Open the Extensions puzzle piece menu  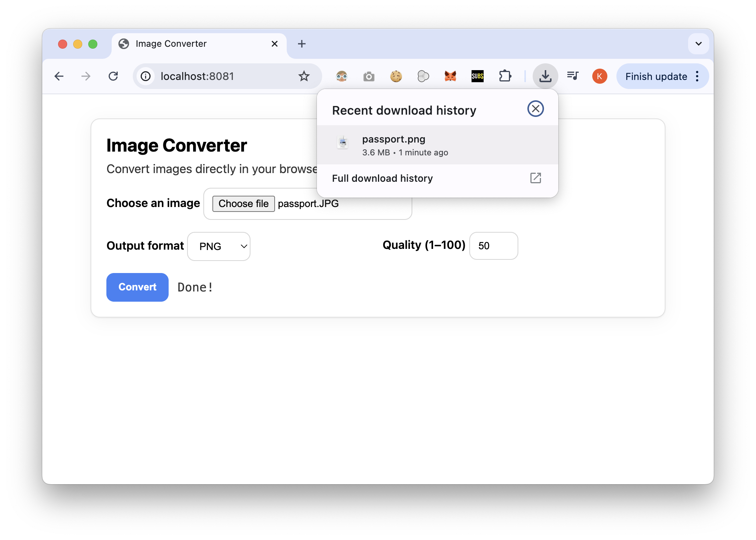(x=505, y=77)
